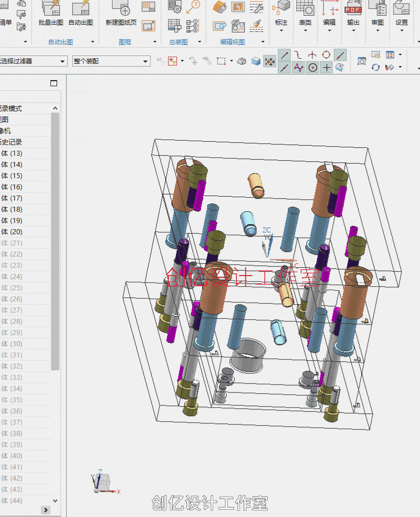The height and width of the screenshot is (517, 420).
Task: Open the 图框 ribbon group menu
Action: click(x=155, y=42)
